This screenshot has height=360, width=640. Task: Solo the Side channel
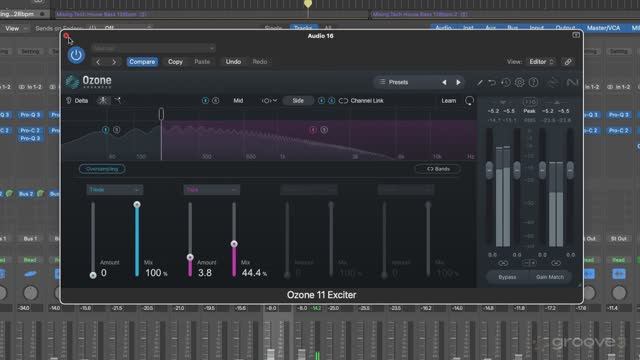point(331,100)
